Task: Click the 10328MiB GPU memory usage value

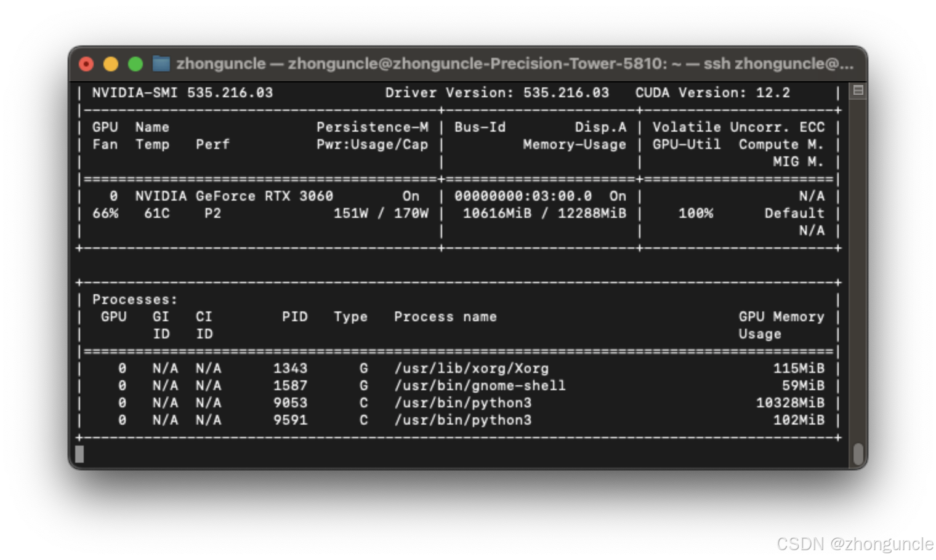Action: tap(790, 403)
